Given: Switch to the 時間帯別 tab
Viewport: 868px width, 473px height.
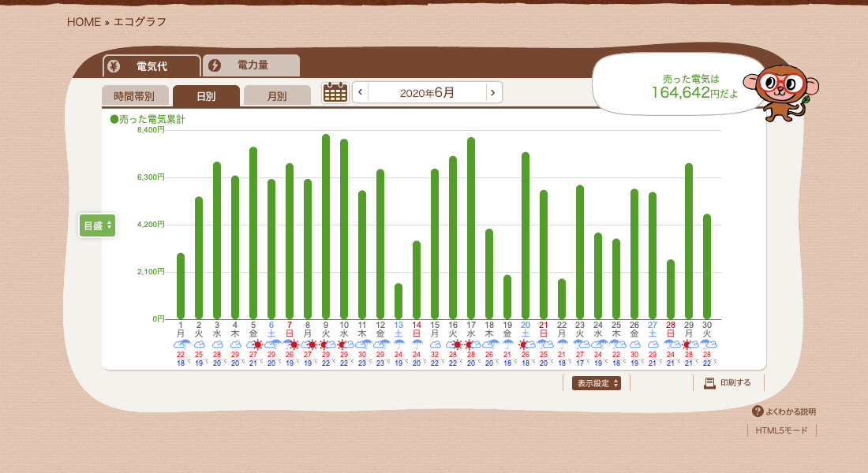Looking at the screenshot, I should [134, 96].
